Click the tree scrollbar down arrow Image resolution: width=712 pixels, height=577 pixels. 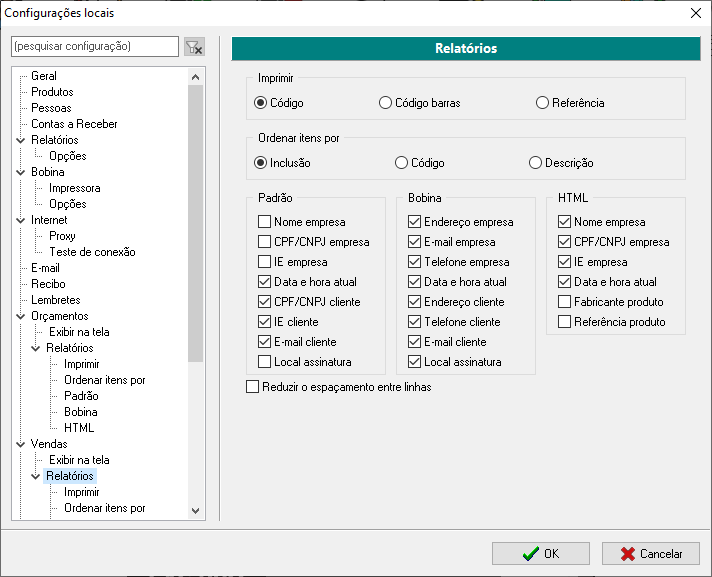[x=196, y=511]
